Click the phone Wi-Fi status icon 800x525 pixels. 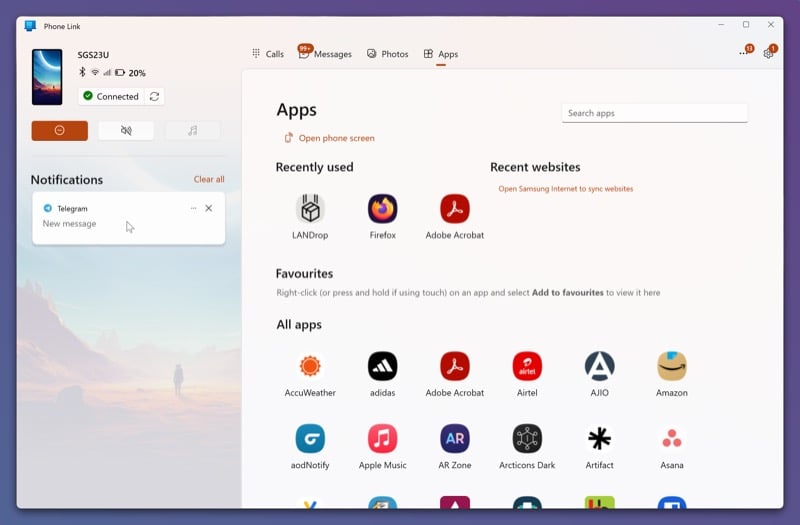pos(95,72)
